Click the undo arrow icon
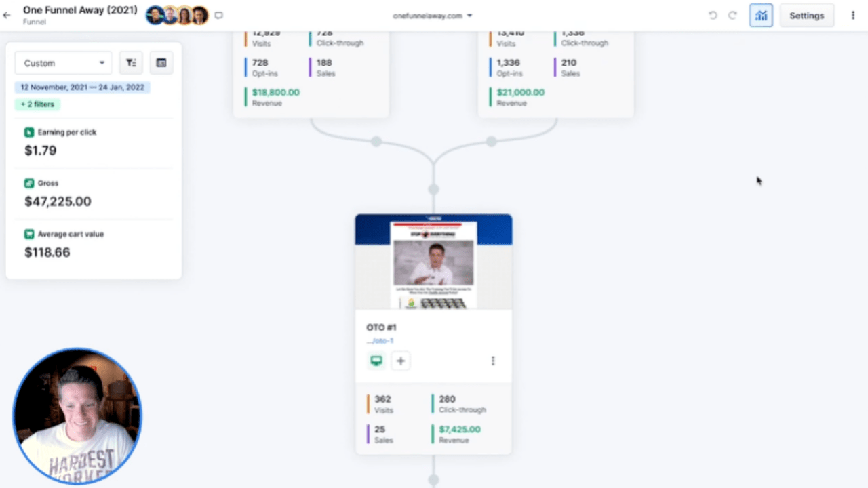 click(x=713, y=16)
